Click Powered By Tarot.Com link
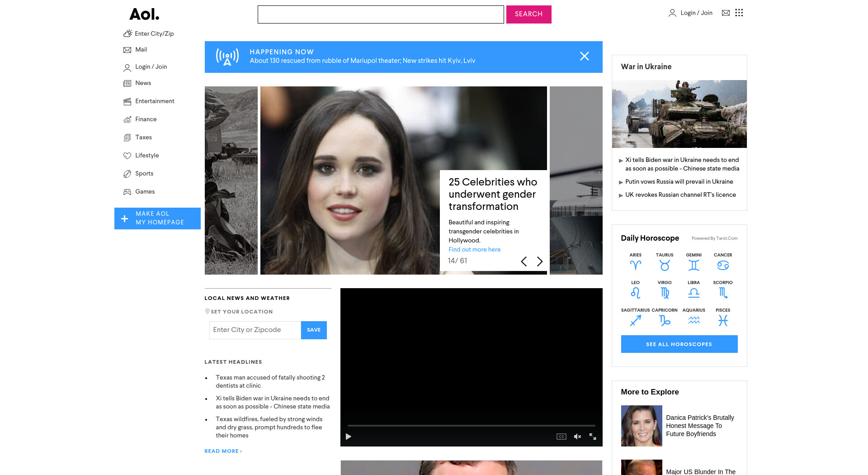868x475 pixels. tap(714, 238)
